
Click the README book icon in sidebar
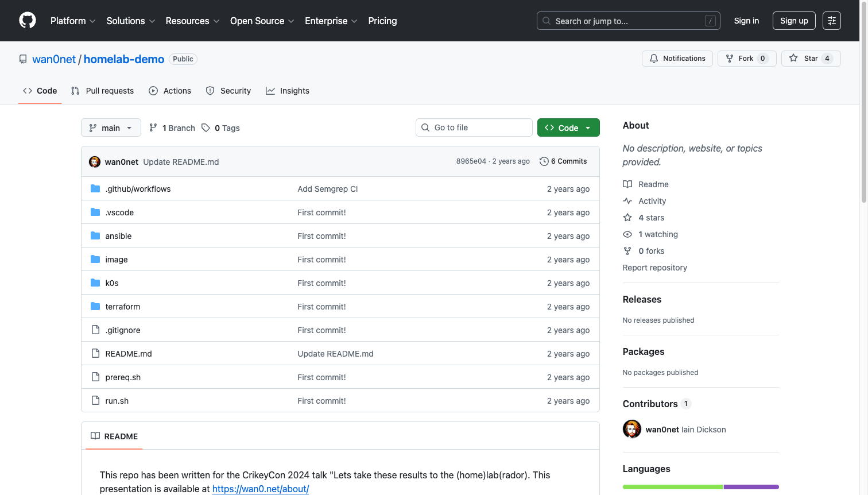pos(627,184)
